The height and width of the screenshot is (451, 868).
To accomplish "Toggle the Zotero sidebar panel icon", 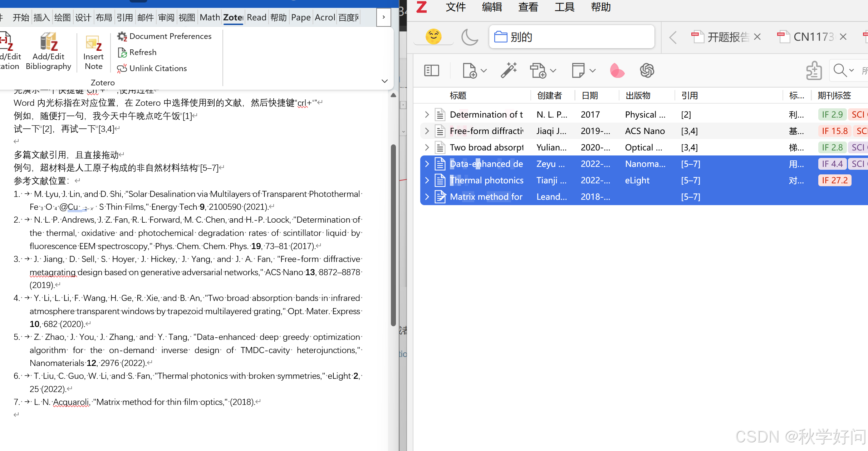I will tap(431, 70).
